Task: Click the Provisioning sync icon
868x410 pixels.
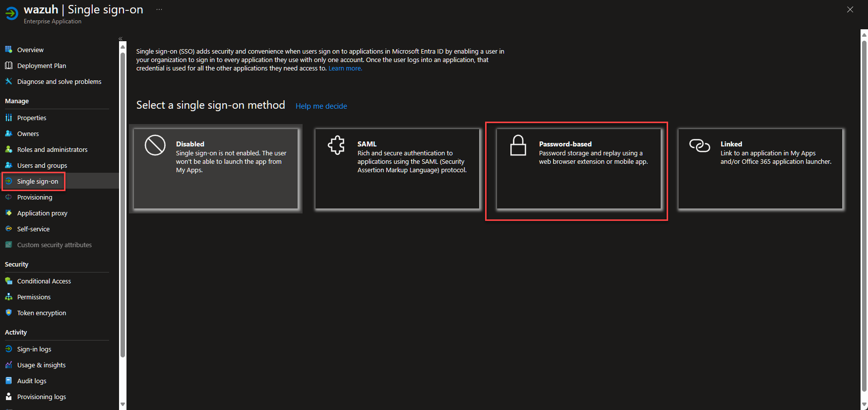Action: click(8, 197)
